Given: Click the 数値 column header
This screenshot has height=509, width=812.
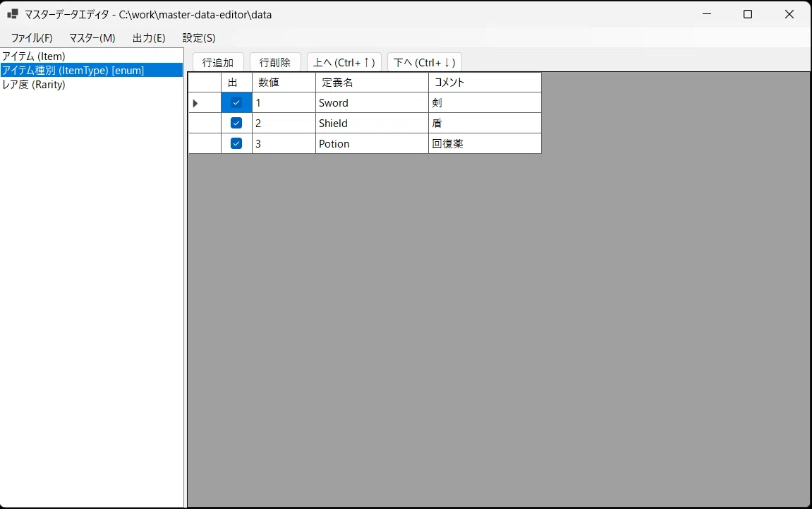Looking at the screenshot, I should pyautogui.click(x=284, y=83).
